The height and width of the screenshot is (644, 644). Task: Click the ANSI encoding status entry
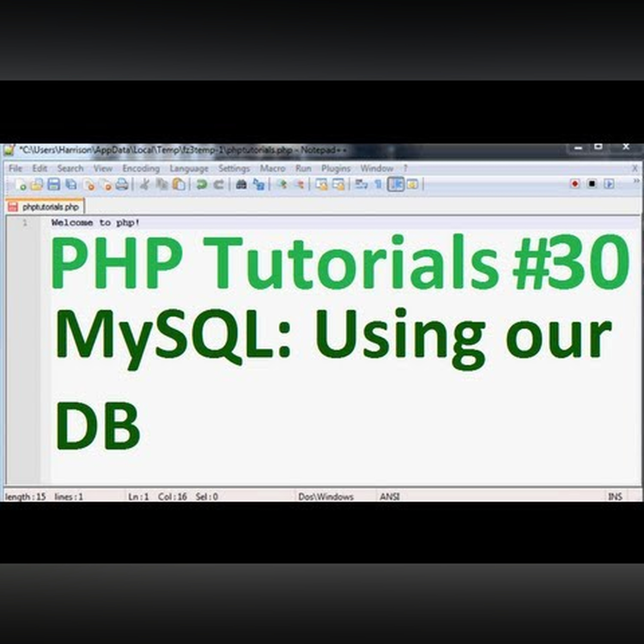pyautogui.click(x=390, y=497)
